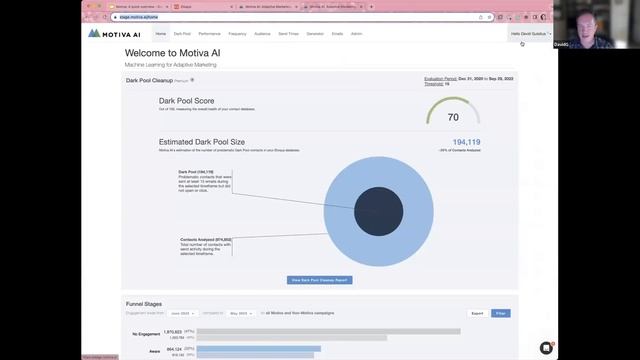Click the Funnel Stages section title
Viewport: 640px width, 360px height.
click(144, 304)
